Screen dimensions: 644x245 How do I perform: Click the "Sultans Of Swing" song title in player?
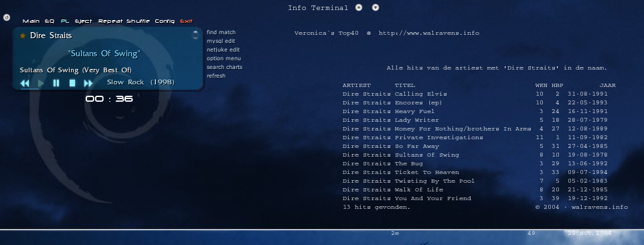pyautogui.click(x=104, y=54)
